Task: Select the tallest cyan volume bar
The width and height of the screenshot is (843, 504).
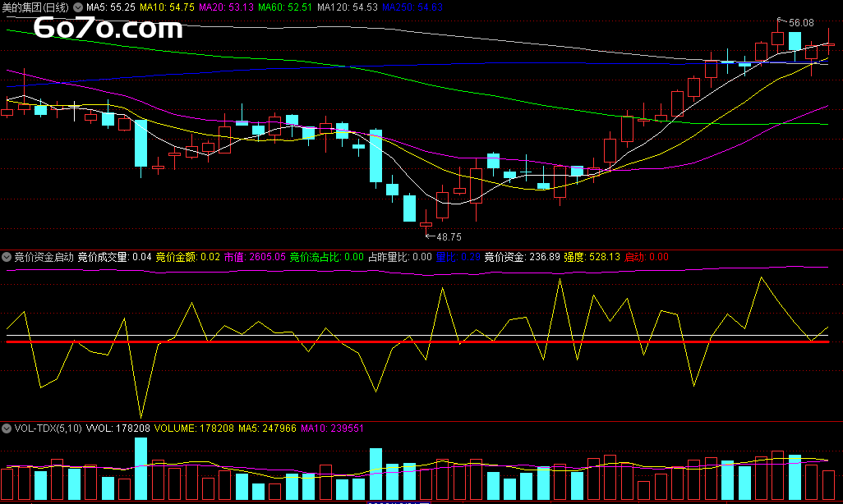Action: click(140, 469)
